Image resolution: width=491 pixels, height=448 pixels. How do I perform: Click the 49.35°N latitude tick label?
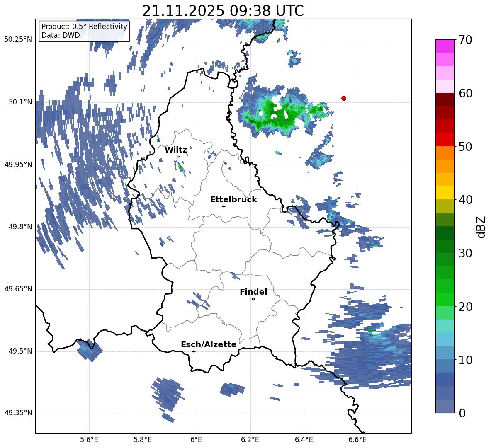tap(18, 413)
